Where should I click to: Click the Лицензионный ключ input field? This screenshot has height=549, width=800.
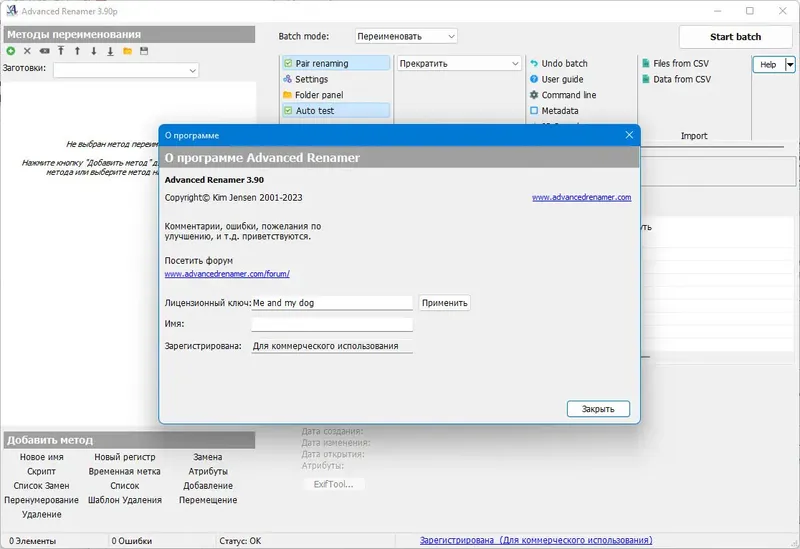[332, 303]
